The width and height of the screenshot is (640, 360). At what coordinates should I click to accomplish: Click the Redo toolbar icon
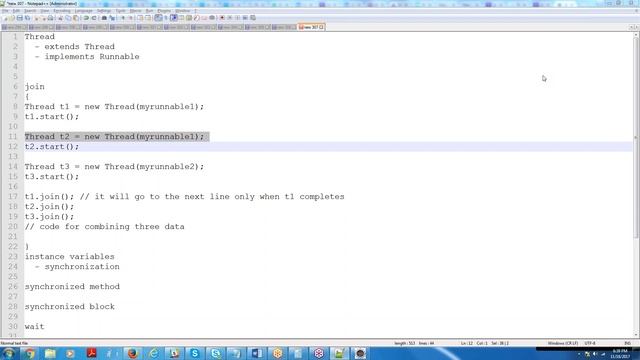click(x=94, y=18)
